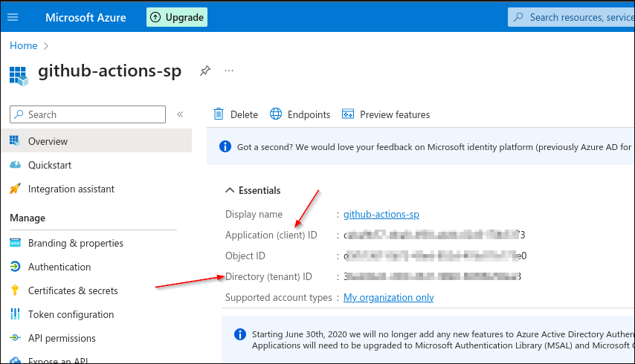Click the app registration grid icon
Screen dimensions: 635x364
pyautogui.click(x=19, y=76)
